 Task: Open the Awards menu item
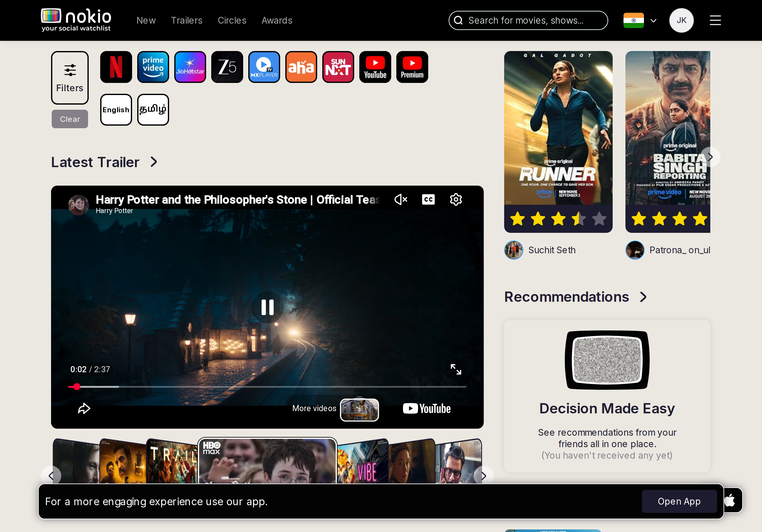click(277, 20)
